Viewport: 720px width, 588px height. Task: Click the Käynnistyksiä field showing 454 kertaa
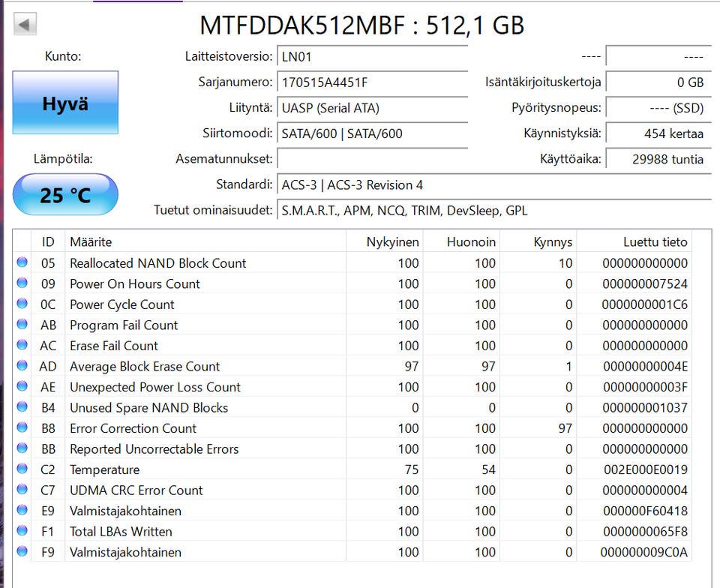point(657,133)
